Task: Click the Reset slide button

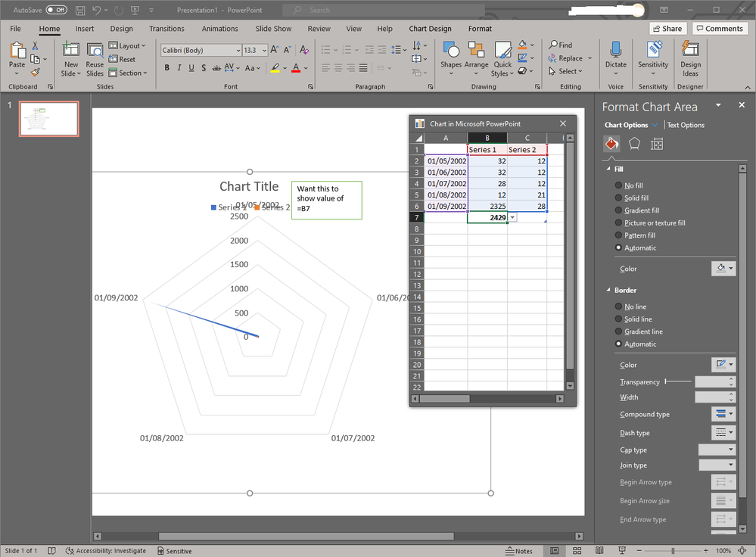Action: click(x=122, y=59)
